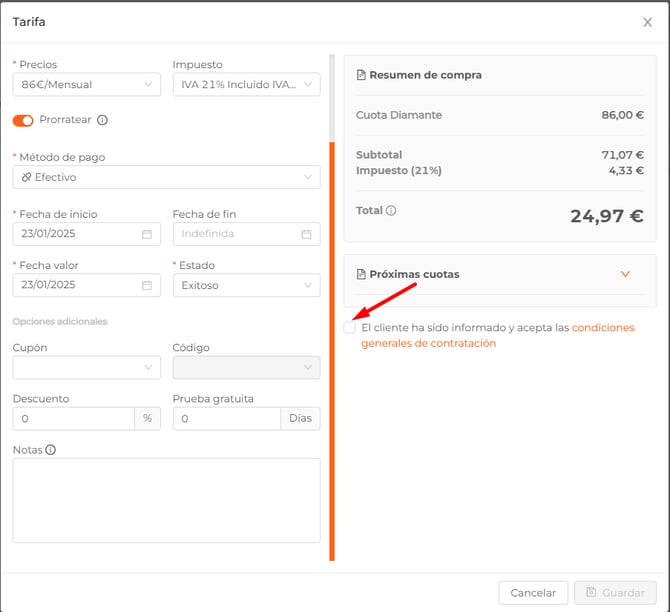Viewport: 670px width, 612px height.
Task: Check the client accepts conditions checkbox
Action: 349,328
